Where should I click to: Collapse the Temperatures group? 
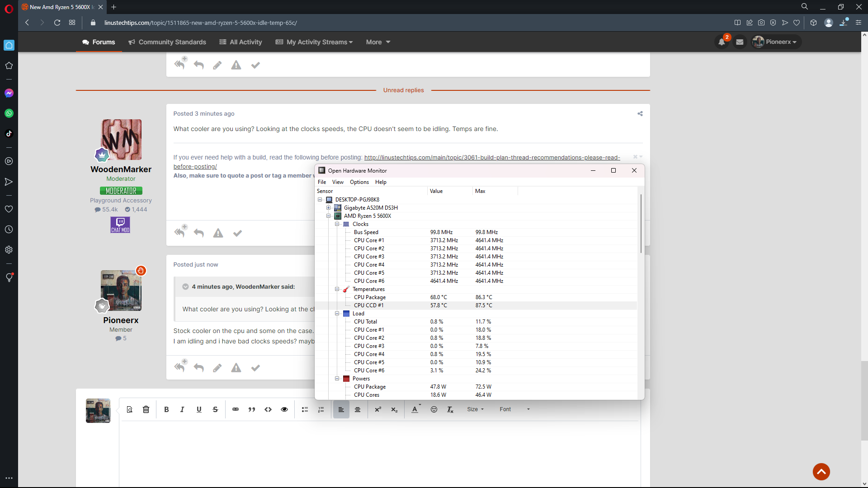pos(337,289)
